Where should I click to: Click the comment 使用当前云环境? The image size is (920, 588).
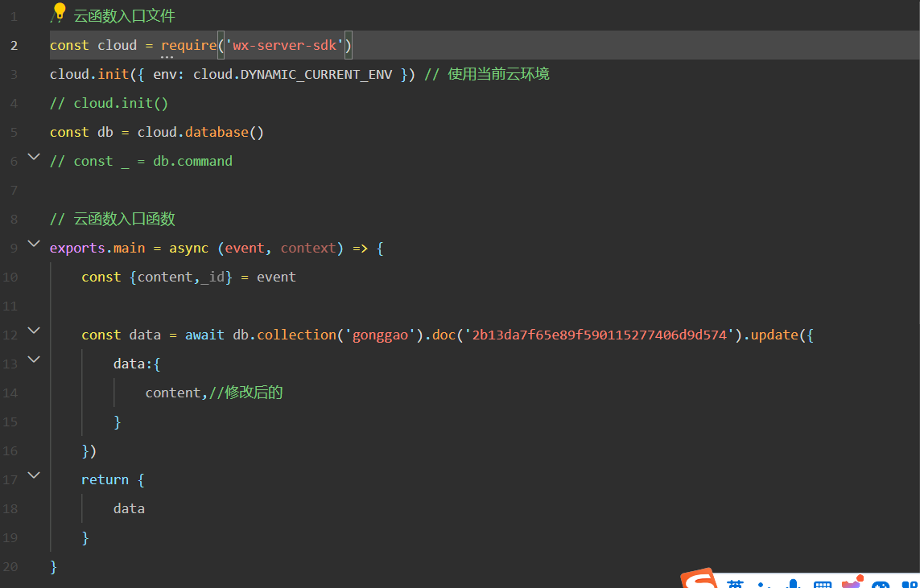tap(499, 75)
